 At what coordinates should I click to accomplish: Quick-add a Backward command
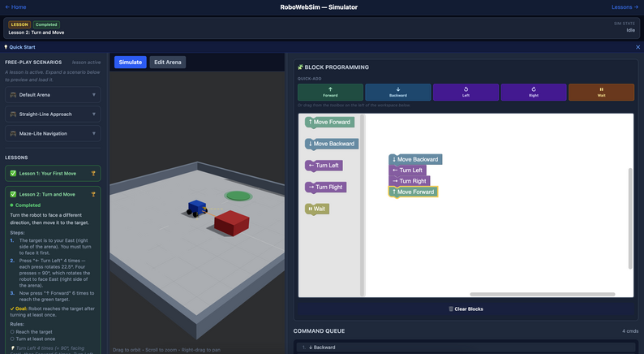398,92
